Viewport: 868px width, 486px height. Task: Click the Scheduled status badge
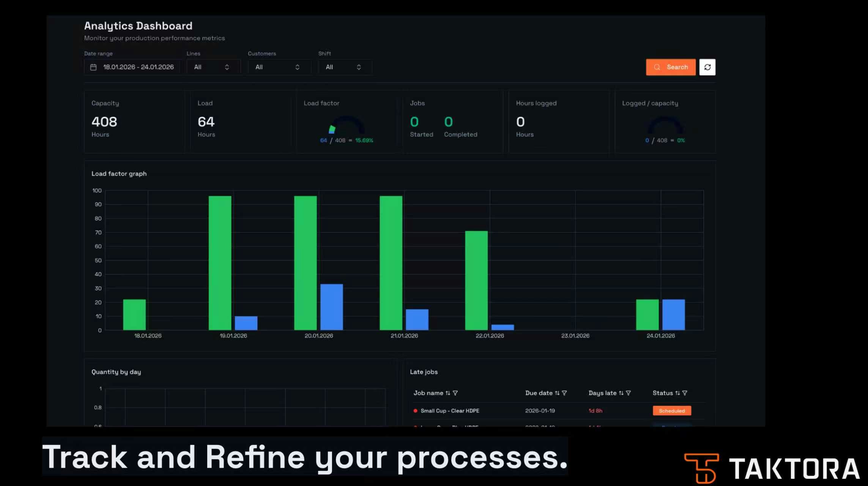(x=671, y=411)
